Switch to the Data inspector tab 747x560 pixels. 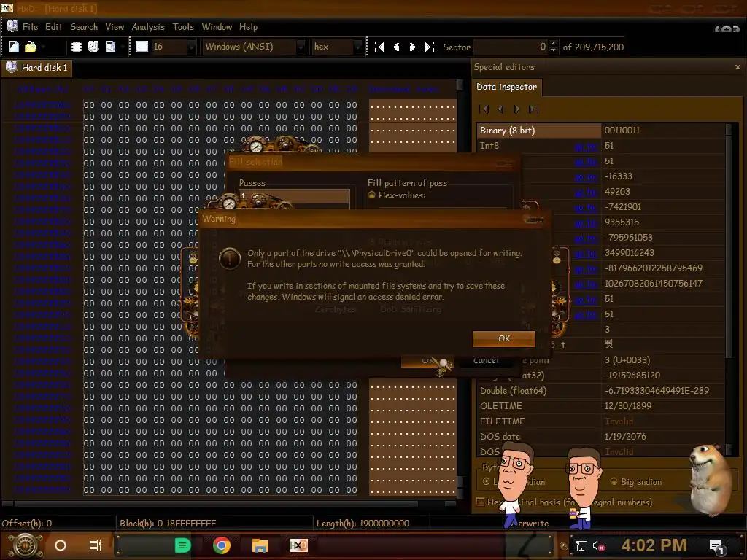(506, 87)
